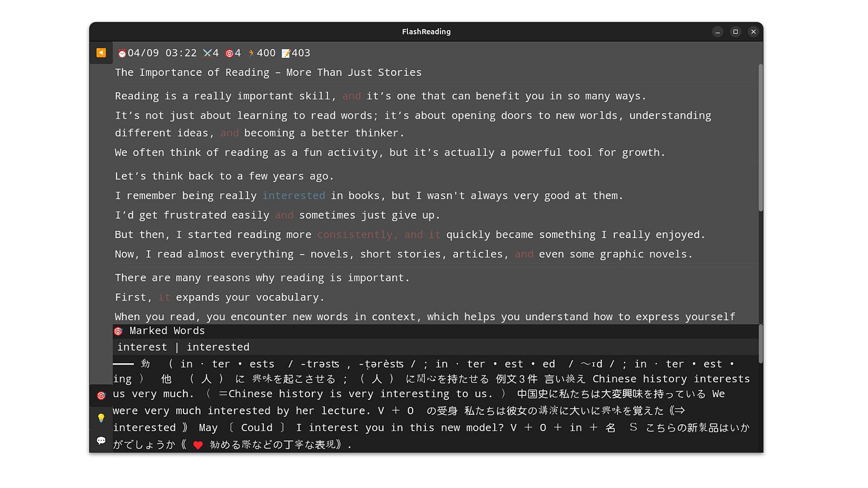Click the sentence 'Let's think back to a few years ago.'

[x=224, y=176]
